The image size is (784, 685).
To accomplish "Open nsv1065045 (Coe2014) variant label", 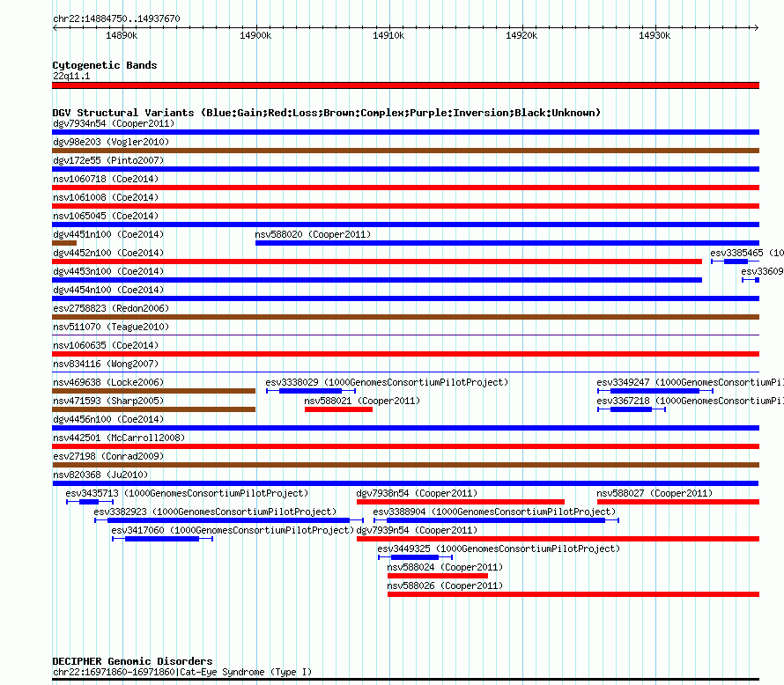I will pos(106,216).
